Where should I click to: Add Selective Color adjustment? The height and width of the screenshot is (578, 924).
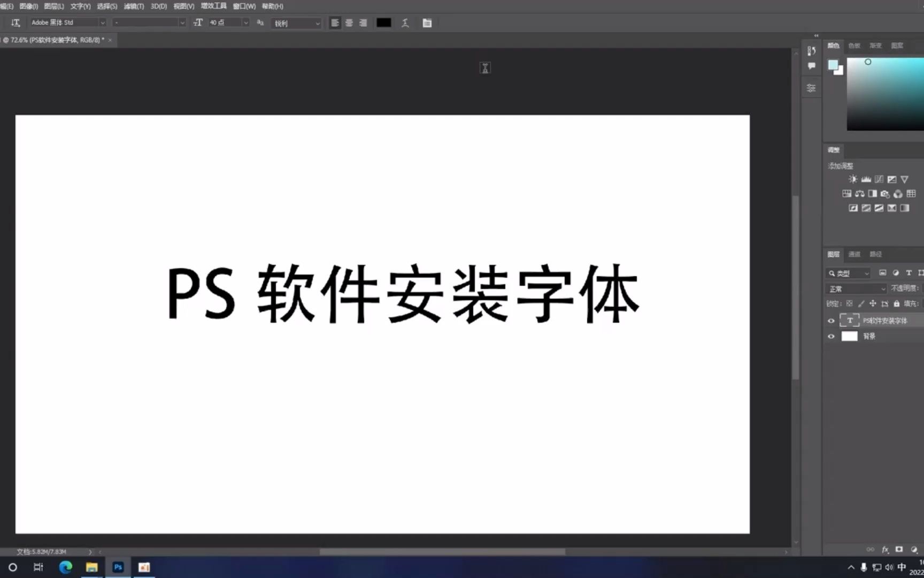click(x=892, y=208)
